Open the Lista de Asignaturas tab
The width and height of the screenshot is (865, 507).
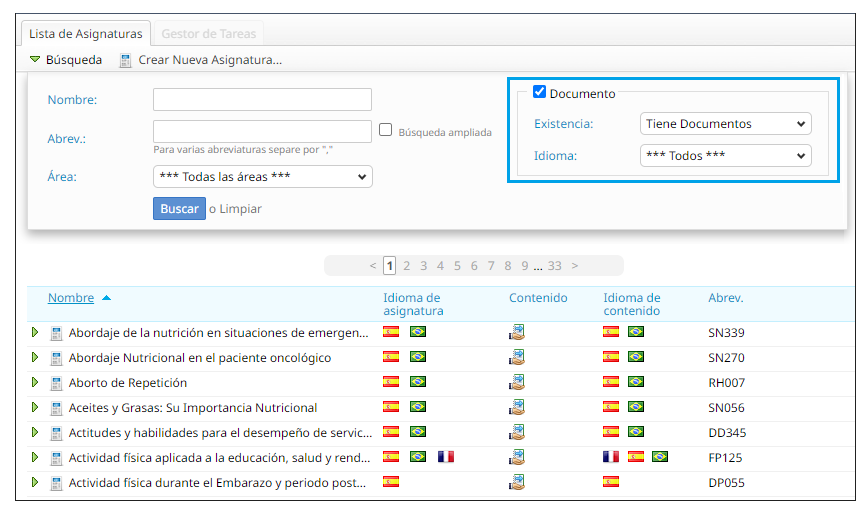[x=86, y=34]
